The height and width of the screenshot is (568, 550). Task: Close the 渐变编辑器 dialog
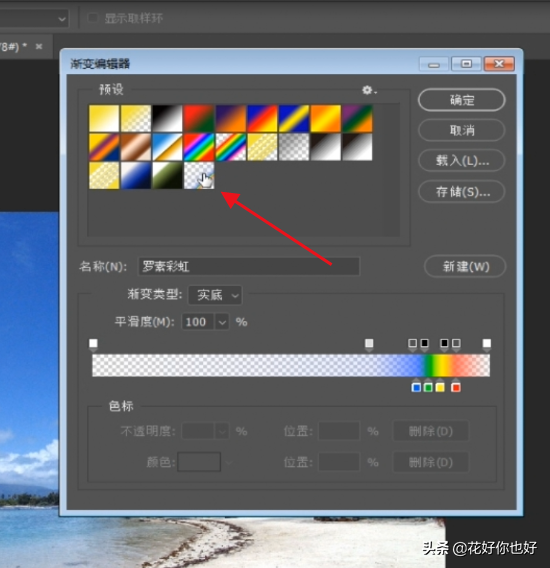(499, 64)
